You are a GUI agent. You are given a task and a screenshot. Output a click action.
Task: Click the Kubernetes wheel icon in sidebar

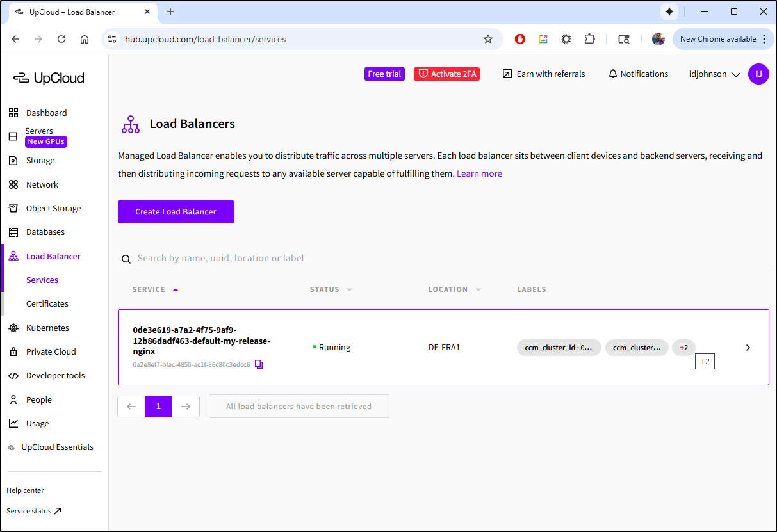tap(13, 328)
